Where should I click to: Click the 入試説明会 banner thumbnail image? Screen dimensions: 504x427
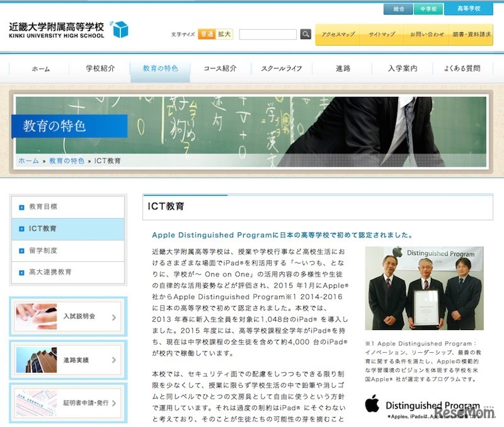pyautogui.click(x=37, y=316)
